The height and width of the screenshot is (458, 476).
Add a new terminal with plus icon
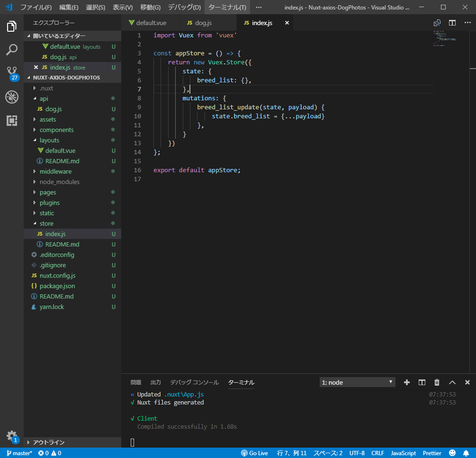click(406, 382)
